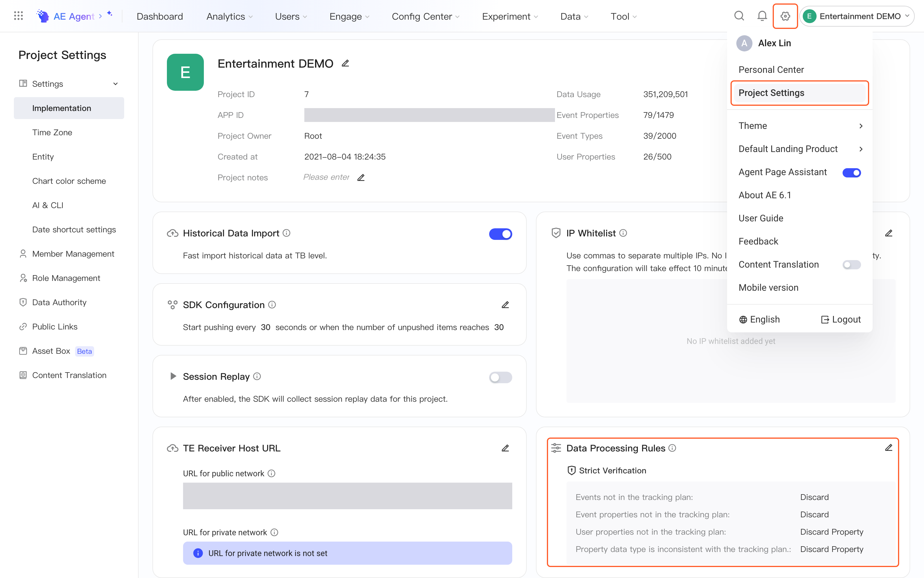Go to the Dashboard tab
Screen dimensions: 924x578
(x=160, y=16)
